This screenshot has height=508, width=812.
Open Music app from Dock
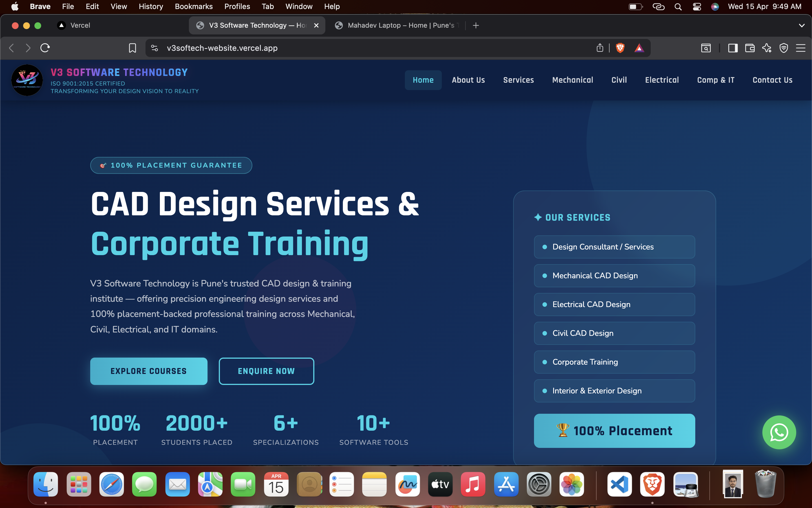coord(473,484)
